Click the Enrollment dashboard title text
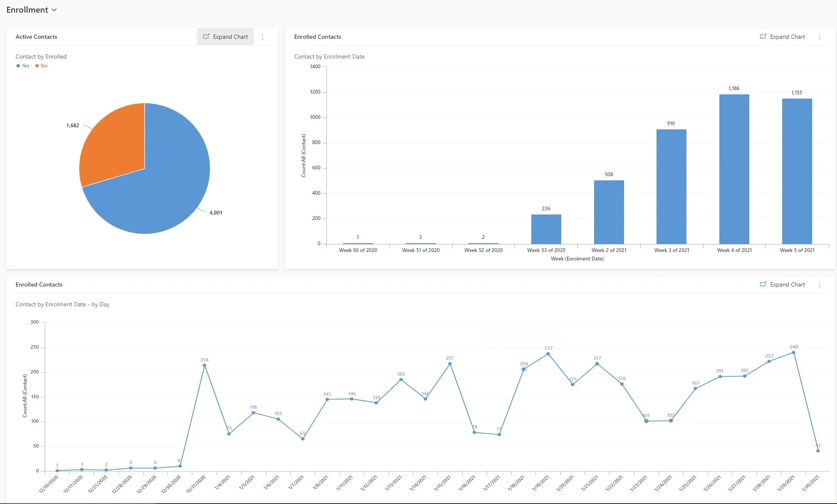The width and height of the screenshot is (837, 504). pyautogui.click(x=27, y=10)
